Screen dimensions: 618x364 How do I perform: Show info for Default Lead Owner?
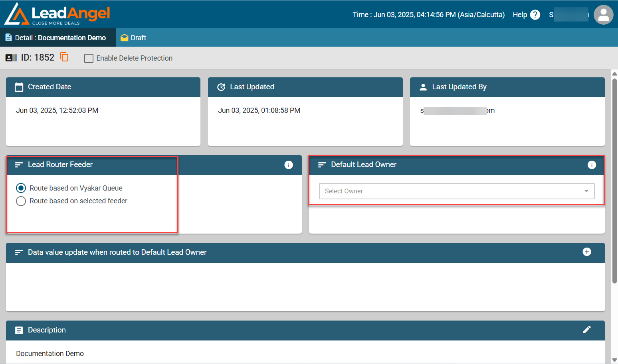[x=592, y=165]
